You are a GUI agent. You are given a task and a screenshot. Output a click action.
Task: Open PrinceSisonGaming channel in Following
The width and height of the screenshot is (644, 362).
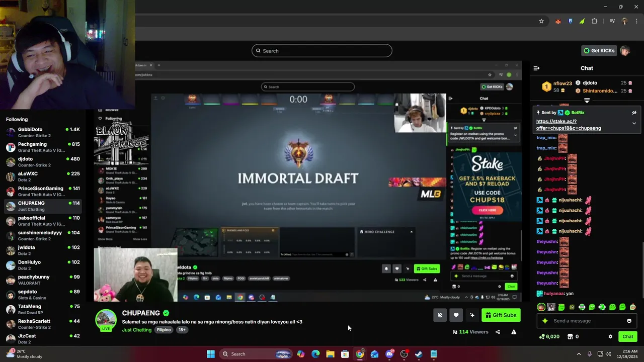[x=43, y=191]
